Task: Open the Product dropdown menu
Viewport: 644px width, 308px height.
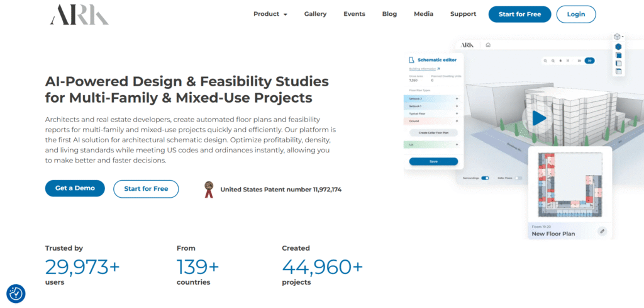Action: [x=270, y=14]
